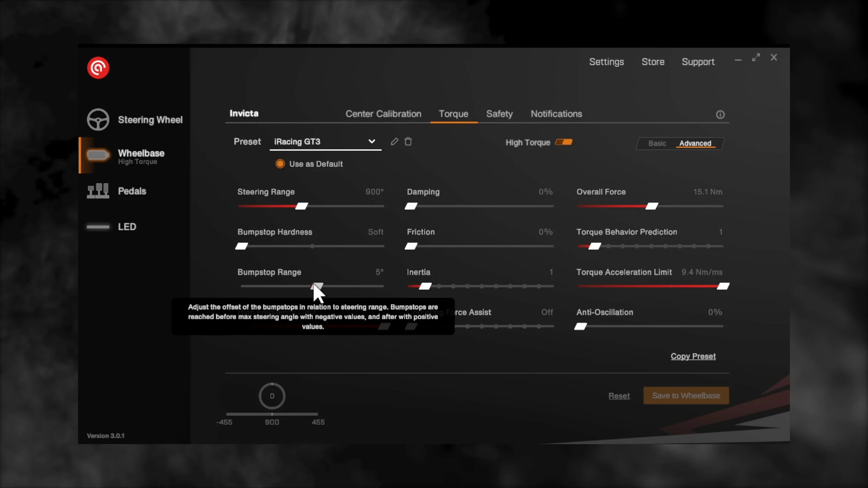868x488 pixels.
Task: Open the Pedals icon in sidebar
Action: coord(98,191)
